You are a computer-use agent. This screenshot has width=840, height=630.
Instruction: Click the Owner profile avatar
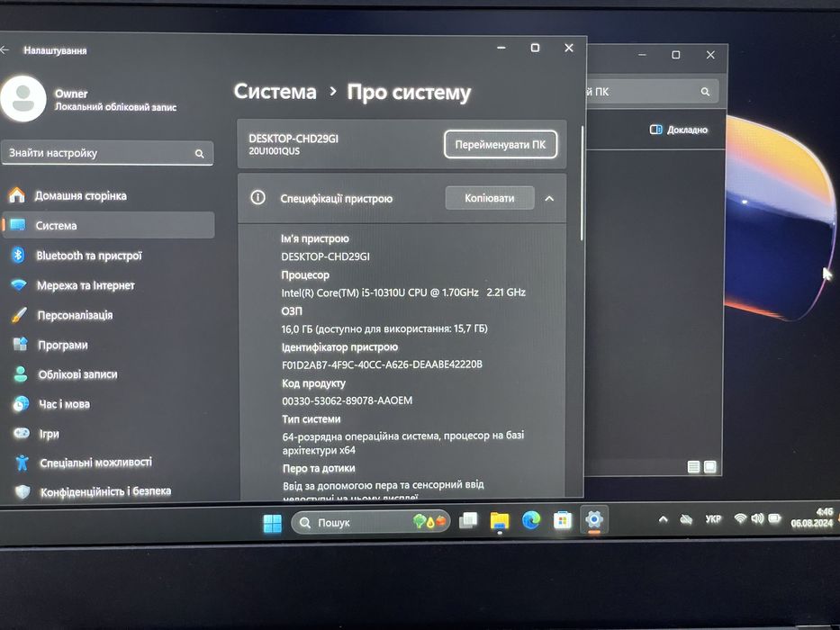[x=23, y=99]
